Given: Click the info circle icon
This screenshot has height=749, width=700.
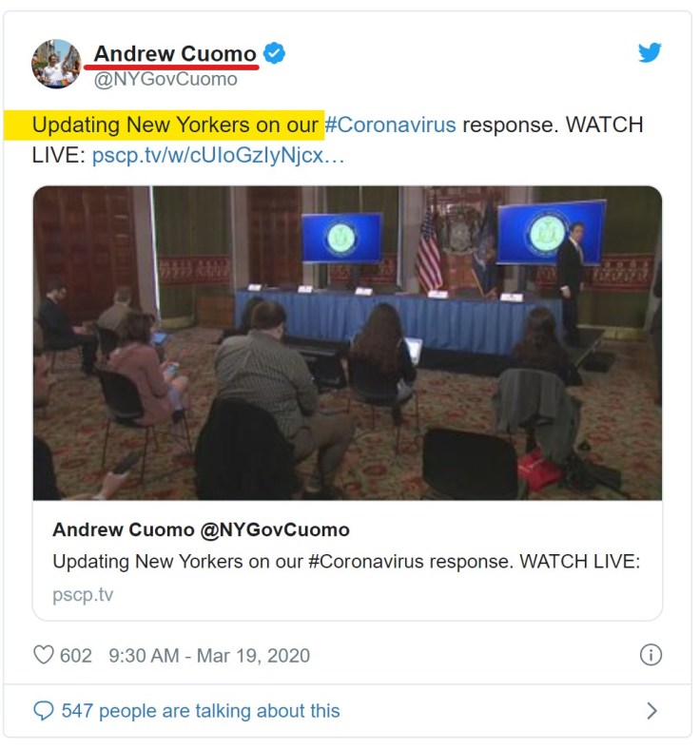Looking at the screenshot, I should [x=651, y=655].
